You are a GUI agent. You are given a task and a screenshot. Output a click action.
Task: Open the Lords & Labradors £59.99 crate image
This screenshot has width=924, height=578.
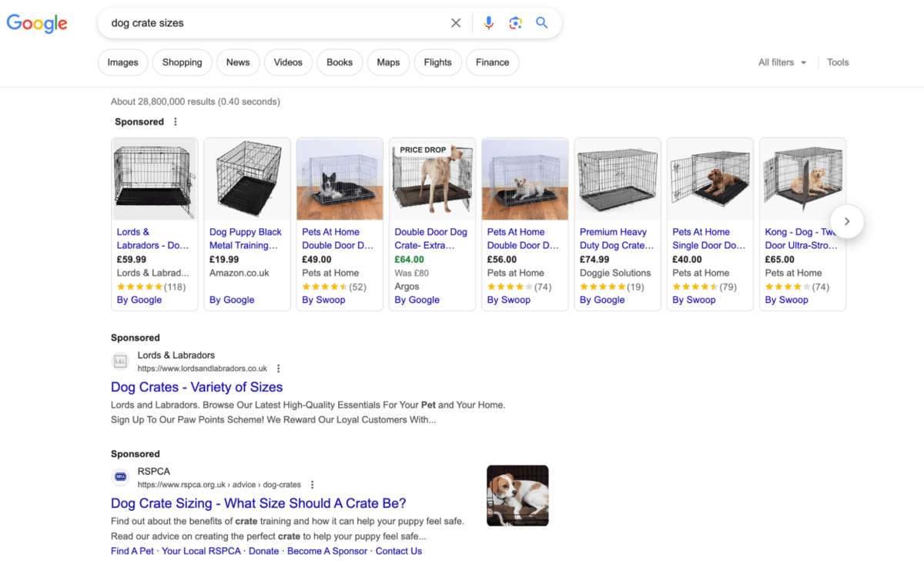(155, 180)
